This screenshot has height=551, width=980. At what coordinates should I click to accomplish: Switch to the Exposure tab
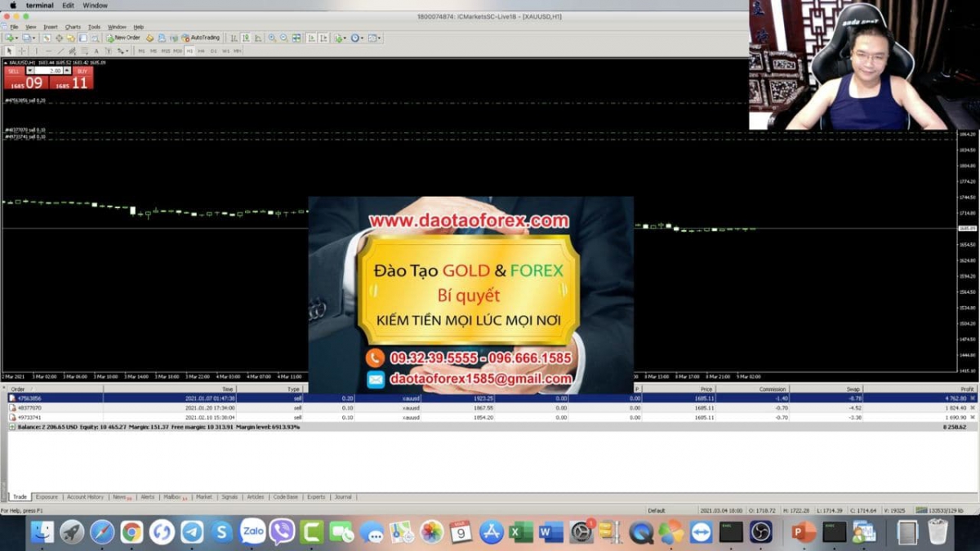point(47,496)
